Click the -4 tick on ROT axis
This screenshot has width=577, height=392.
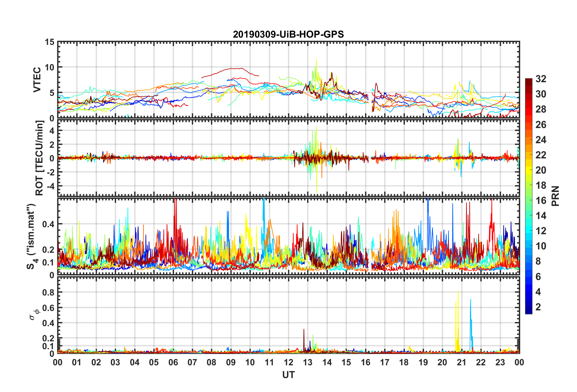[50, 186]
